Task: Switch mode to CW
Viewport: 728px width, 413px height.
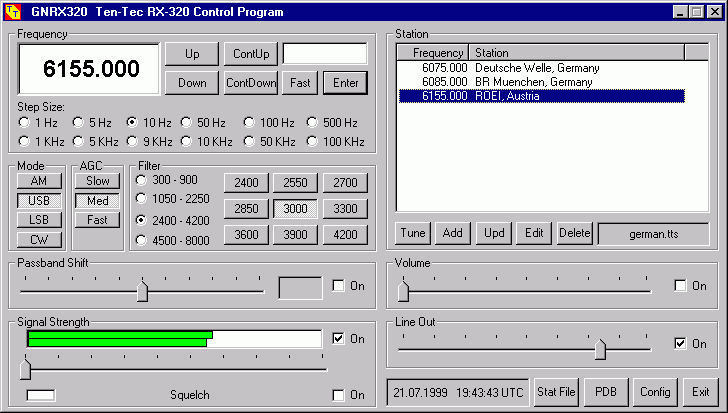Action: click(x=39, y=239)
